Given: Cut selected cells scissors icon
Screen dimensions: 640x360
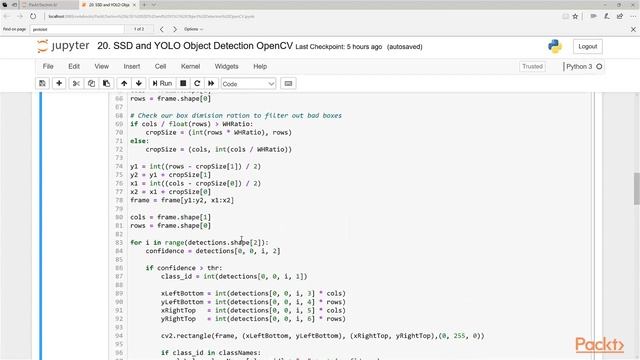Looking at the screenshot, I should [x=76, y=83].
